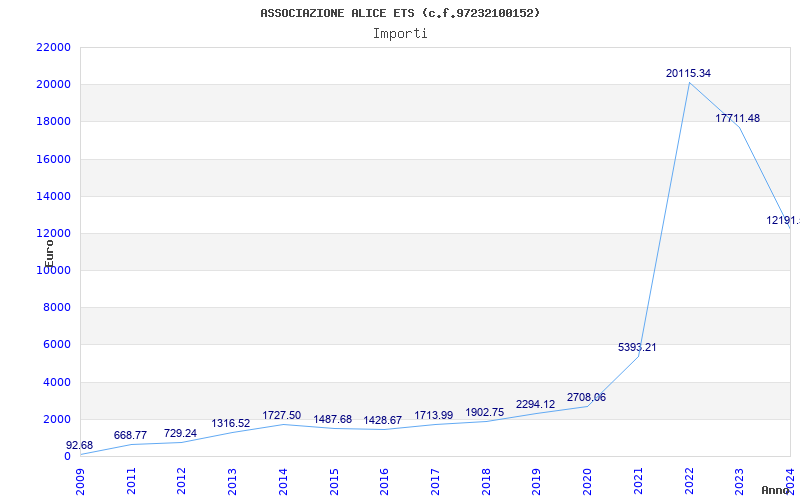Select the Importi subtitle
800x500 pixels.
(x=400, y=34)
